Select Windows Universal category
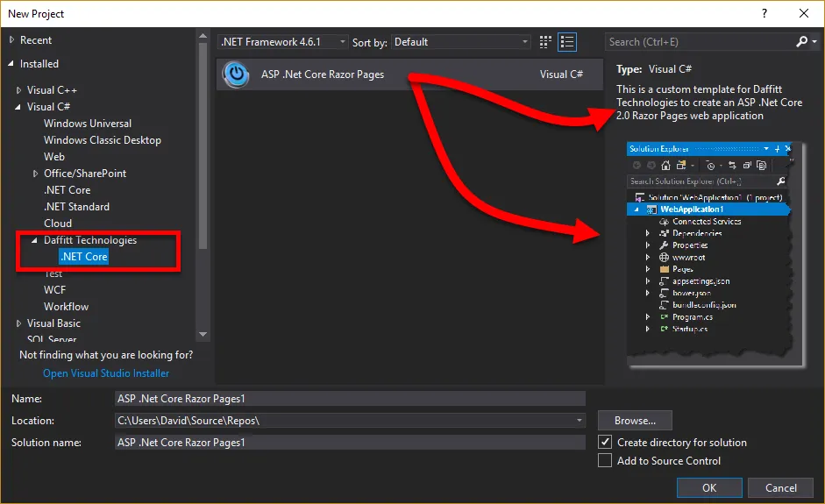825x504 pixels. click(88, 124)
